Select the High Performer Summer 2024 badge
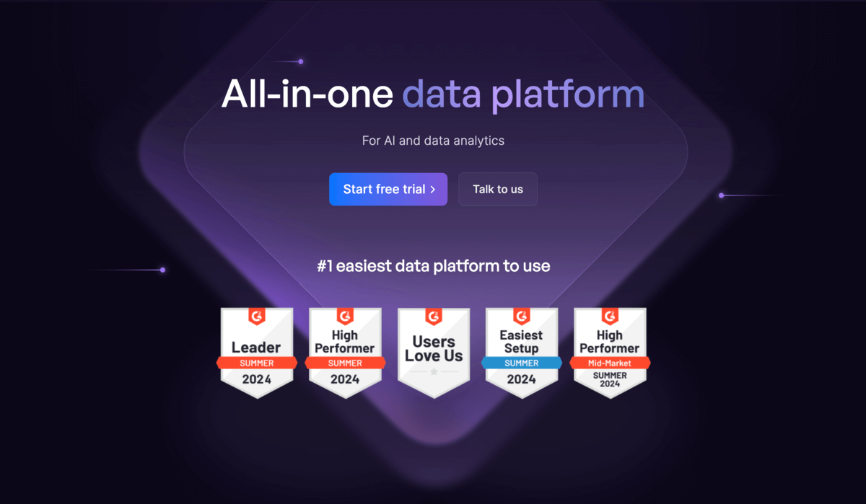Image resolution: width=866 pixels, height=504 pixels. [345, 353]
